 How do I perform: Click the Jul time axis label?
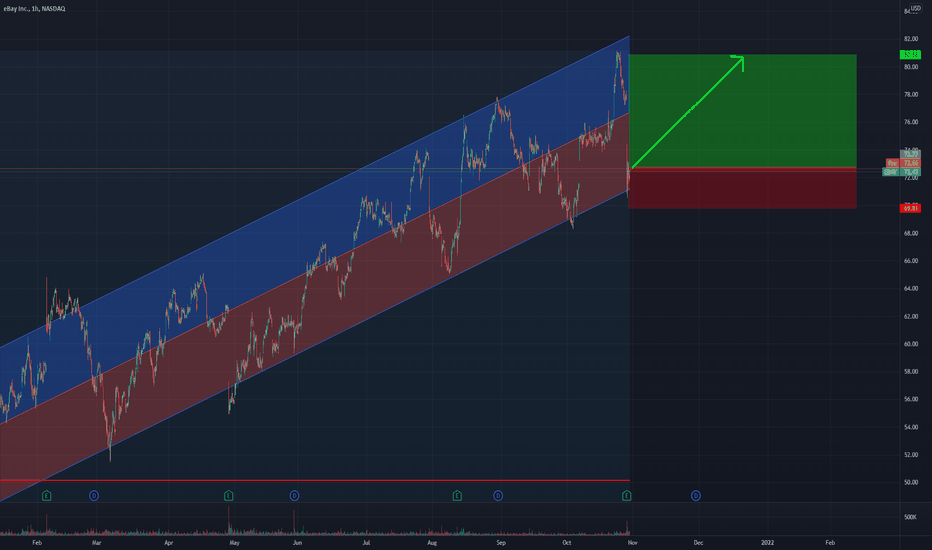(366, 542)
